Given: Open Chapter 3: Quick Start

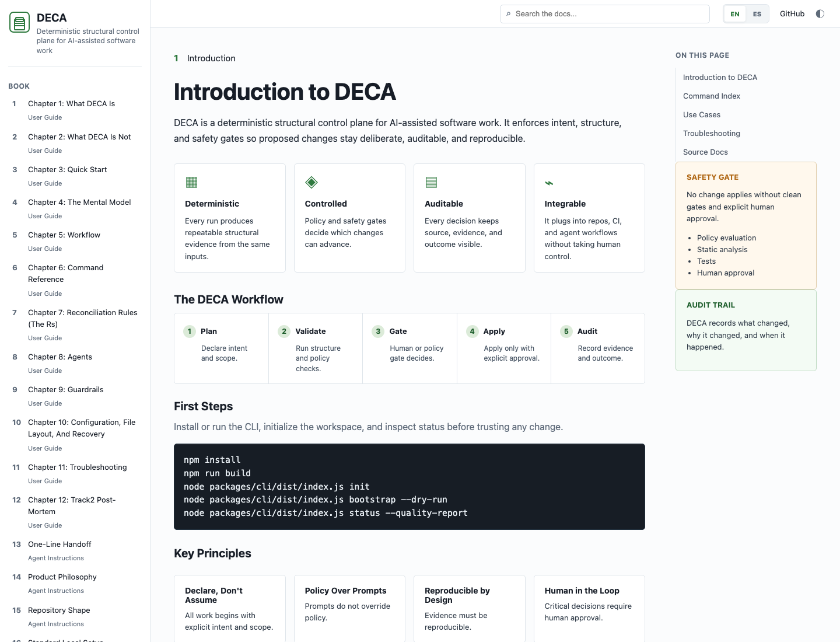Looking at the screenshot, I should [75, 176].
